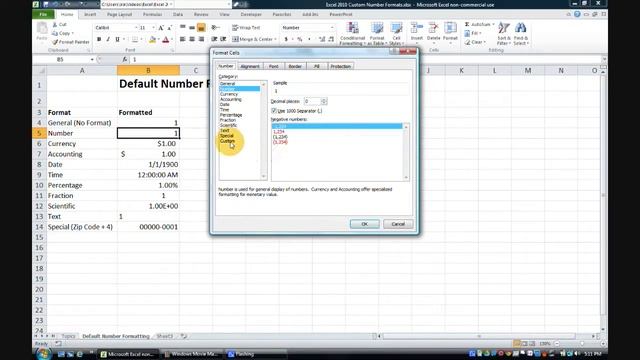The height and width of the screenshot is (360, 640).
Task: Click OK in Format Cells dialog
Action: pyautogui.click(x=364, y=224)
